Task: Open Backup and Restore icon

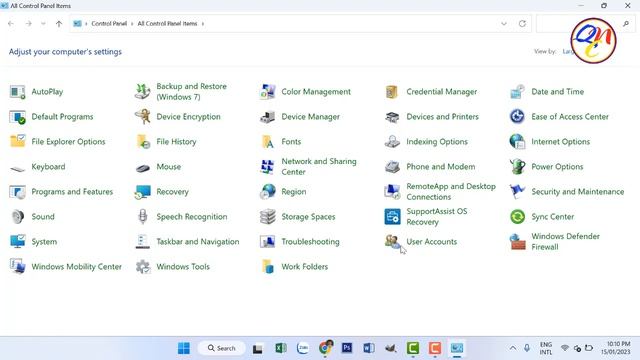Action: (x=142, y=92)
